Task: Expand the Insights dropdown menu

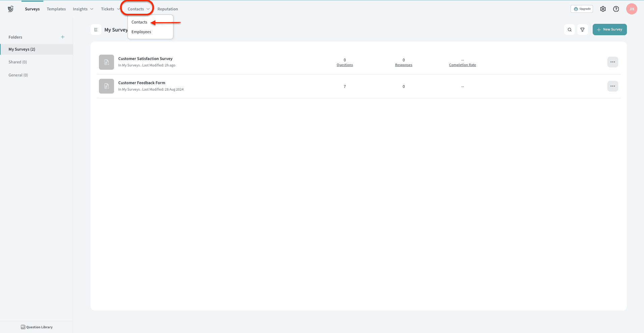Action: pyautogui.click(x=83, y=9)
